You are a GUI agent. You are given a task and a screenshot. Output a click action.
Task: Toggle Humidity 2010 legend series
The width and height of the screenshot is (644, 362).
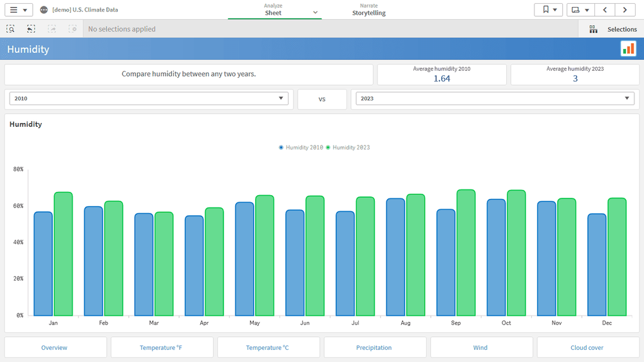[302, 148]
